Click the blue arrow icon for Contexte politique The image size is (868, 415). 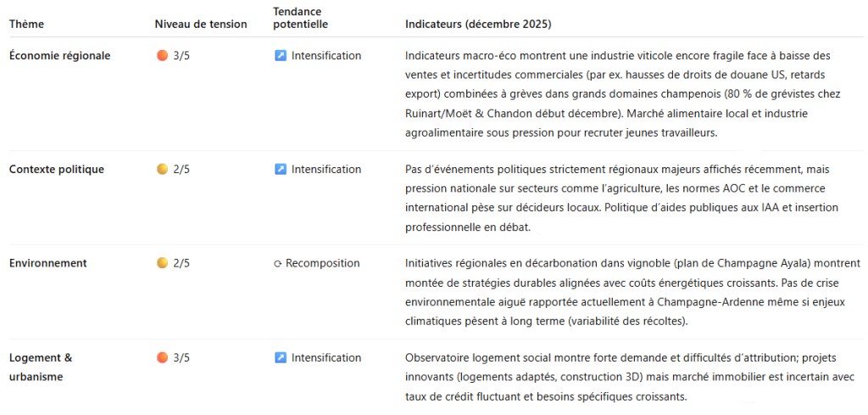(281, 170)
